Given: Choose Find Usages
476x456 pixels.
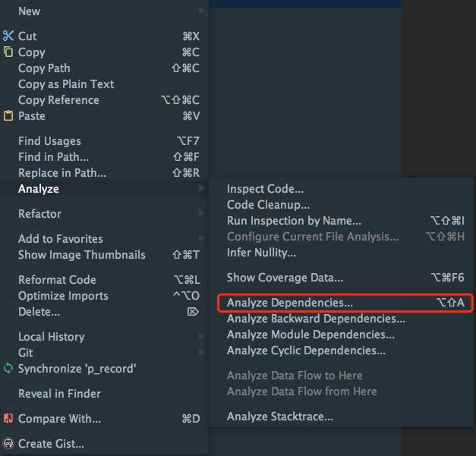Looking at the screenshot, I should tap(49, 141).
